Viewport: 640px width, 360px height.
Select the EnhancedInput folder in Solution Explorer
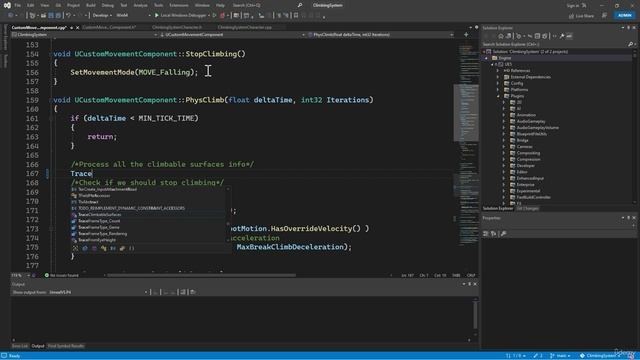[x=530, y=178]
